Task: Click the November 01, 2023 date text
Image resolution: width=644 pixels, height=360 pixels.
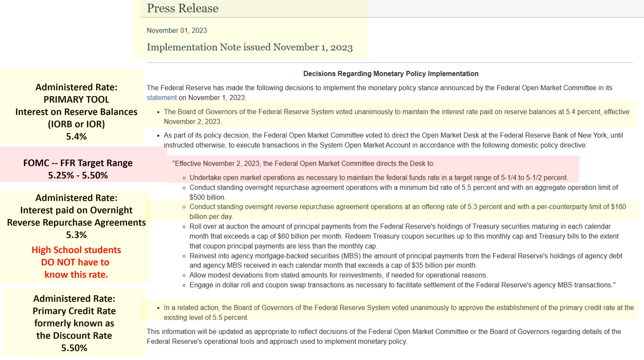Action: click(x=177, y=30)
